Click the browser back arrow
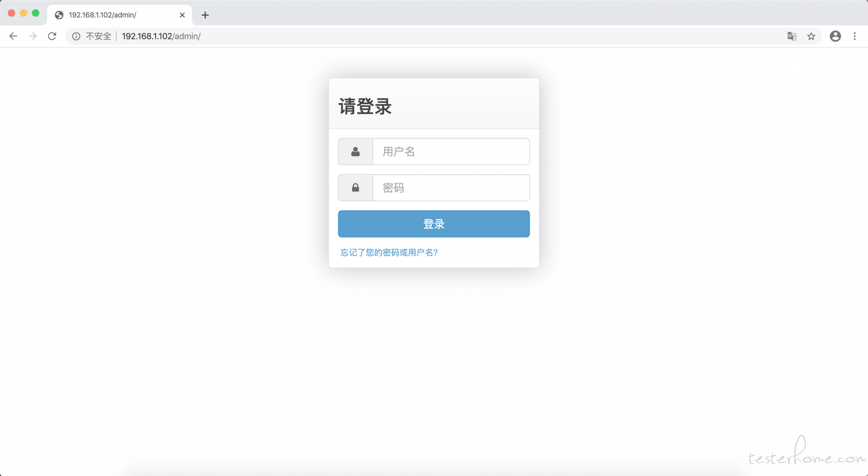 (13, 36)
